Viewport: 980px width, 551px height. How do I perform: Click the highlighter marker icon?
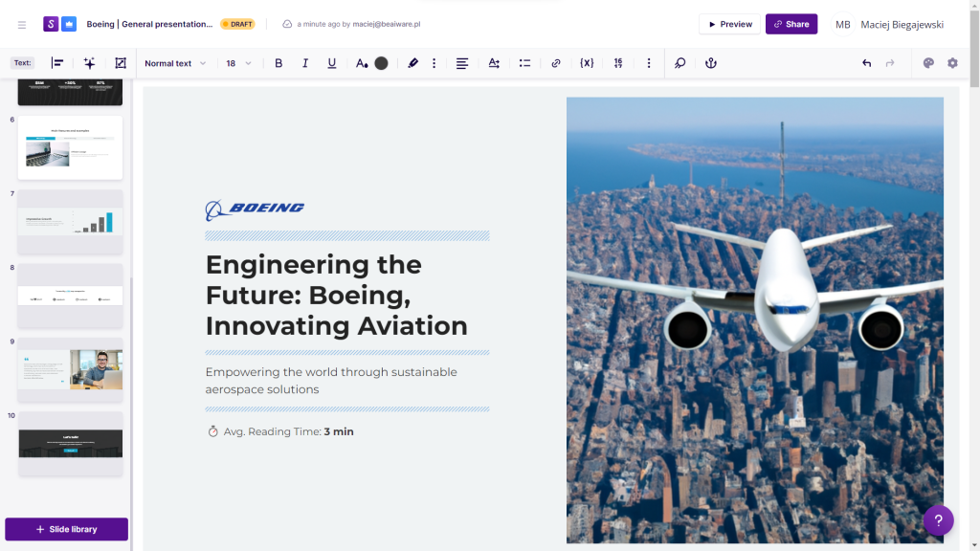tap(413, 63)
